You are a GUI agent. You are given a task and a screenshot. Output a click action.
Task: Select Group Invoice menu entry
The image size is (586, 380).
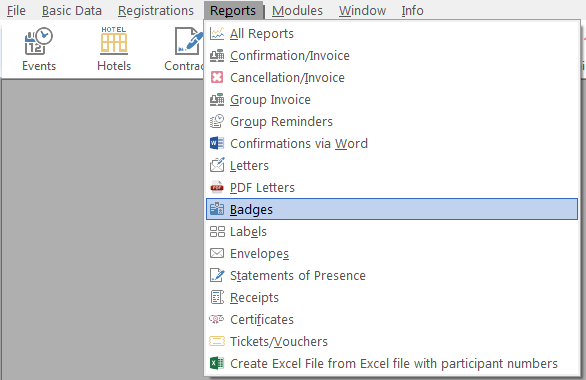(392, 99)
